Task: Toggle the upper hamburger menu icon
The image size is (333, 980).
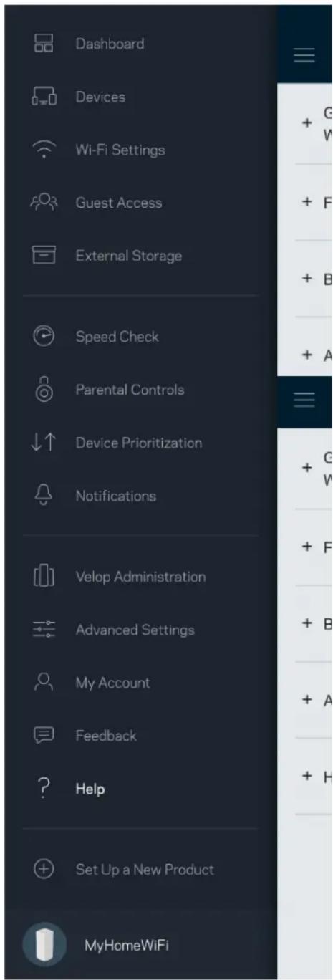Action: point(304,57)
